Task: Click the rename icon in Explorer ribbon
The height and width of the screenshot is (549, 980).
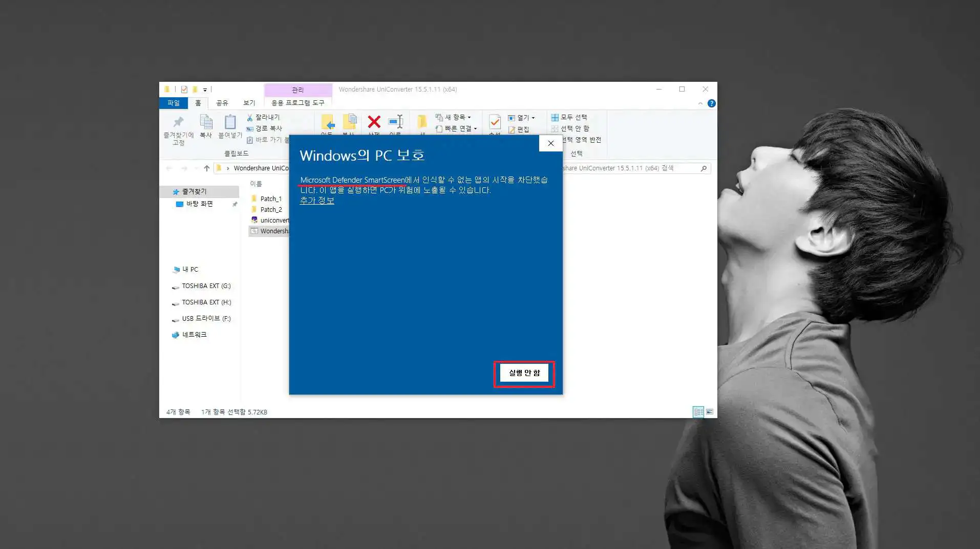Action: pos(396,122)
